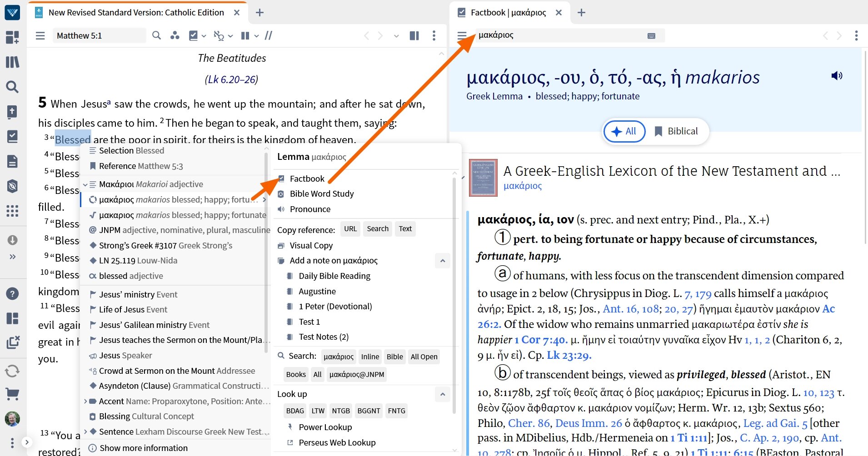Click the Matthew 5:1 reference box
This screenshot has height=456, width=868.
tap(99, 35)
